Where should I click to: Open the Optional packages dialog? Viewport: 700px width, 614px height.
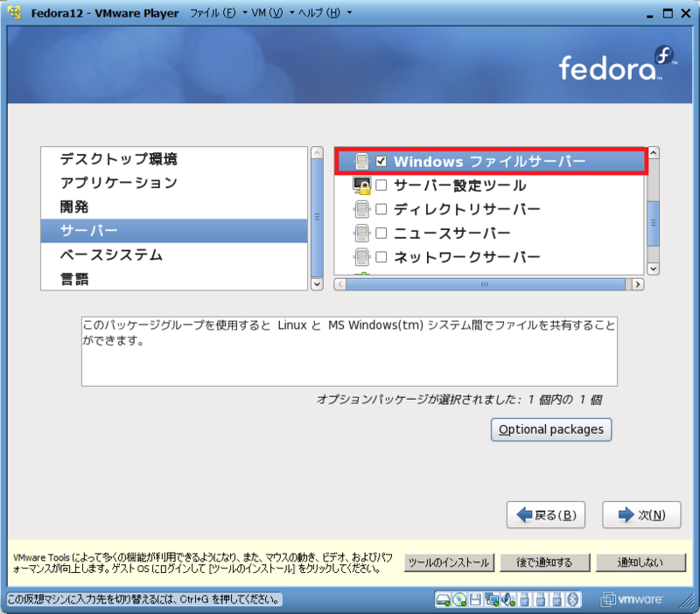pos(550,429)
